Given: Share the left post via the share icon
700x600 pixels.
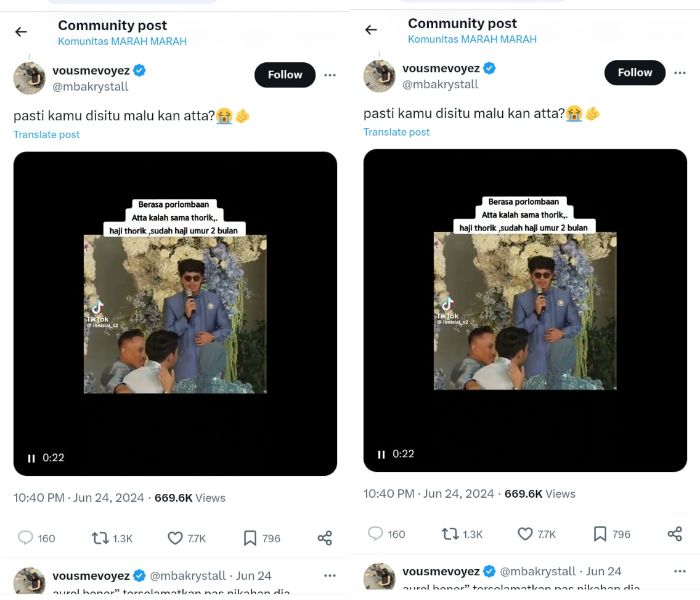Looking at the screenshot, I should [324, 538].
